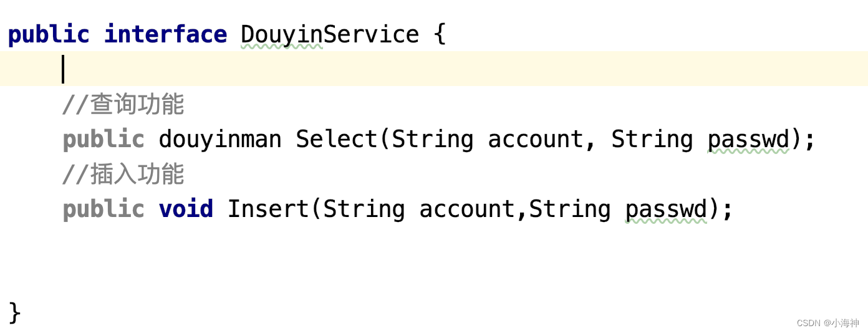Place cursor on the empty highlighted line
The height and width of the screenshot is (333, 868).
click(434, 69)
